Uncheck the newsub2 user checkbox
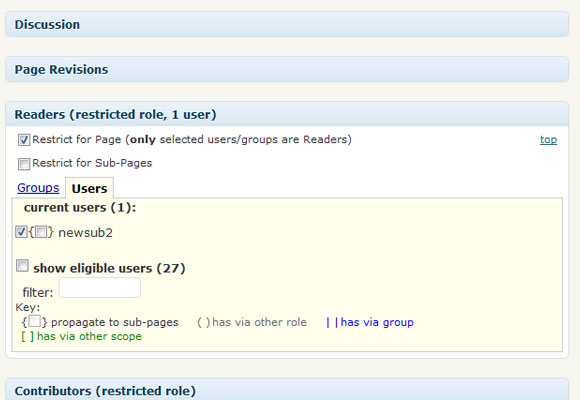 (x=21, y=232)
